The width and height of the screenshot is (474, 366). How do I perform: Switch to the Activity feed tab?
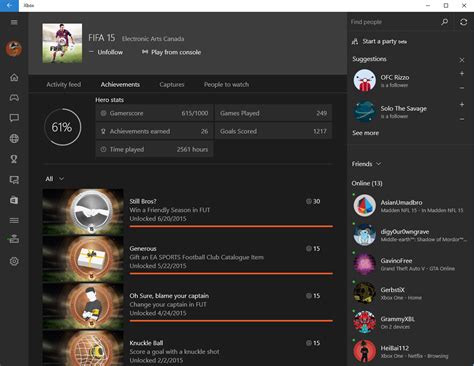[x=63, y=84]
